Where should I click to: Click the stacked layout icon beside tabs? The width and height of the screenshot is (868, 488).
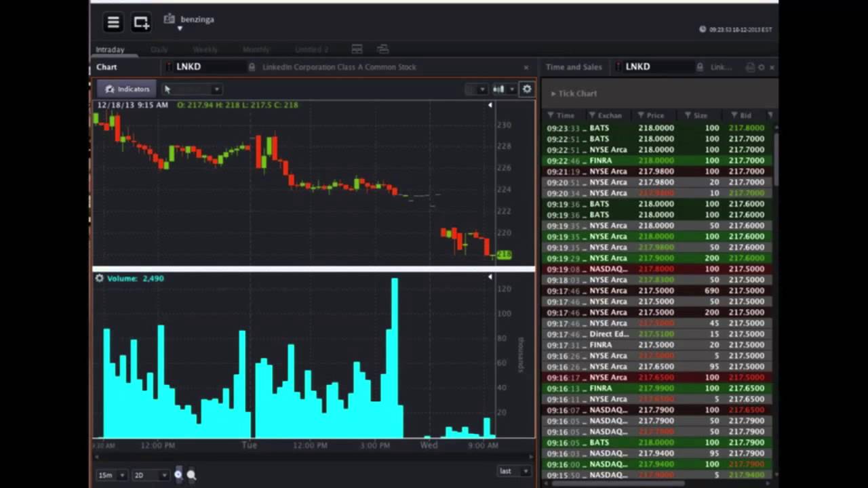(382, 49)
